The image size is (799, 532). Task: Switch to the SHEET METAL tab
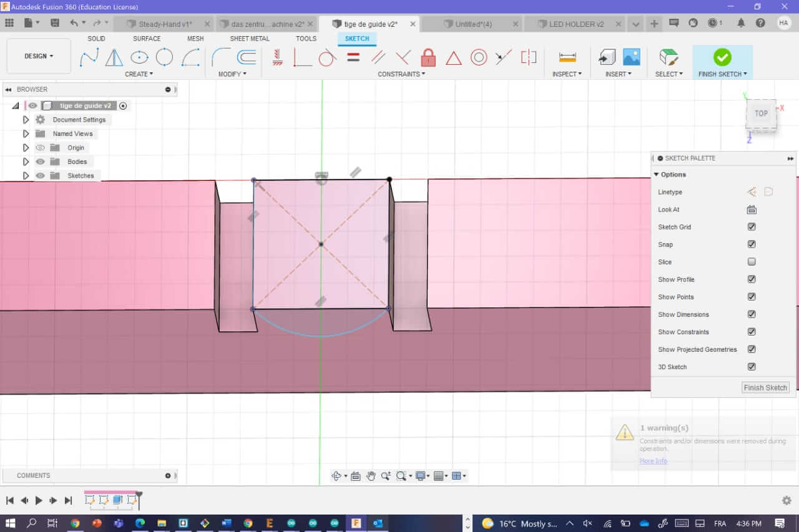click(x=250, y=39)
